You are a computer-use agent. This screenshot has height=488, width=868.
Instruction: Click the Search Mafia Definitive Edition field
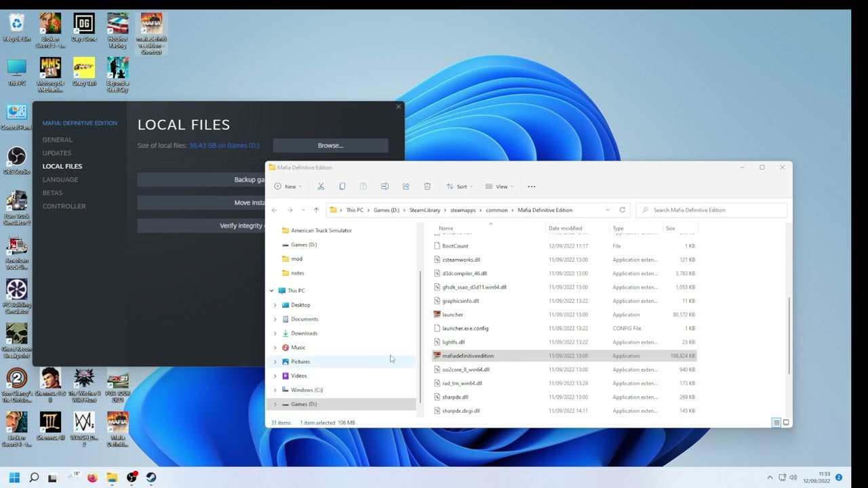712,210
